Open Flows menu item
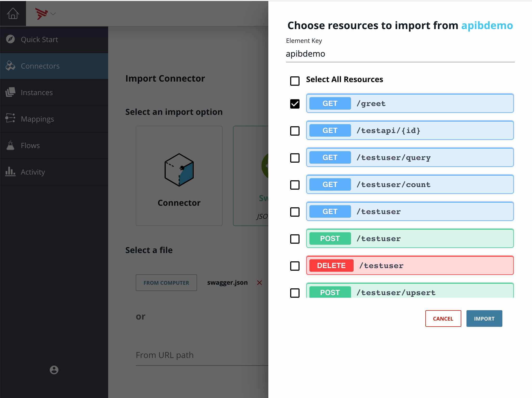This screenshot has width=532, height=398. point(54,145)
